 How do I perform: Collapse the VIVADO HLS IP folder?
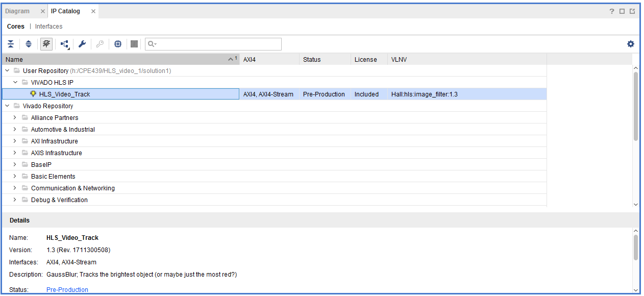tap(15, 82)
